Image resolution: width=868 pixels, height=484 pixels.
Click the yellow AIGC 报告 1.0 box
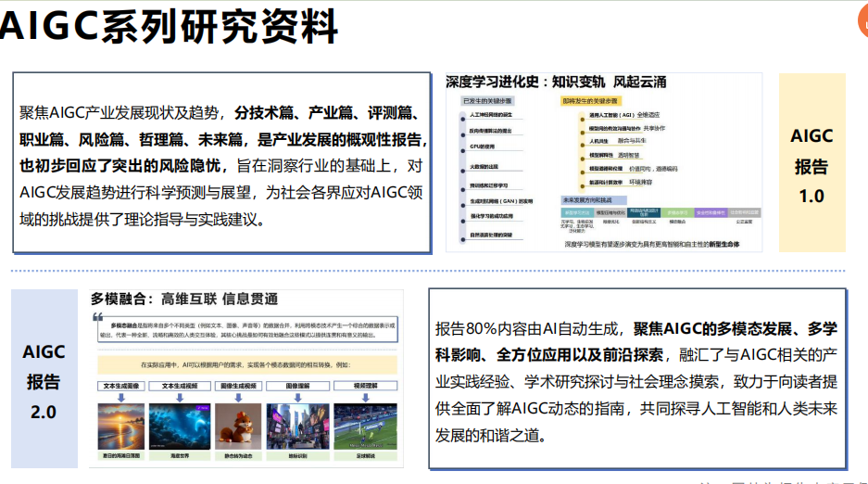pos(812,163)
